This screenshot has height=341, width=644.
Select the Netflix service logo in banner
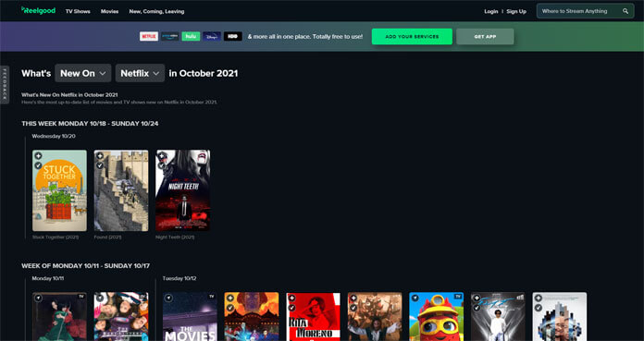149,37
